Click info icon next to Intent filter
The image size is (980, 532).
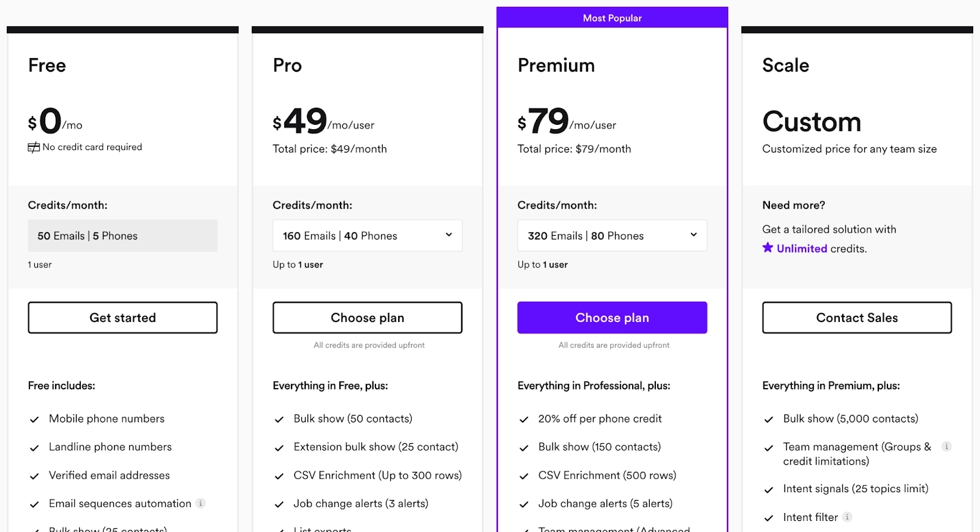[847, 517]
